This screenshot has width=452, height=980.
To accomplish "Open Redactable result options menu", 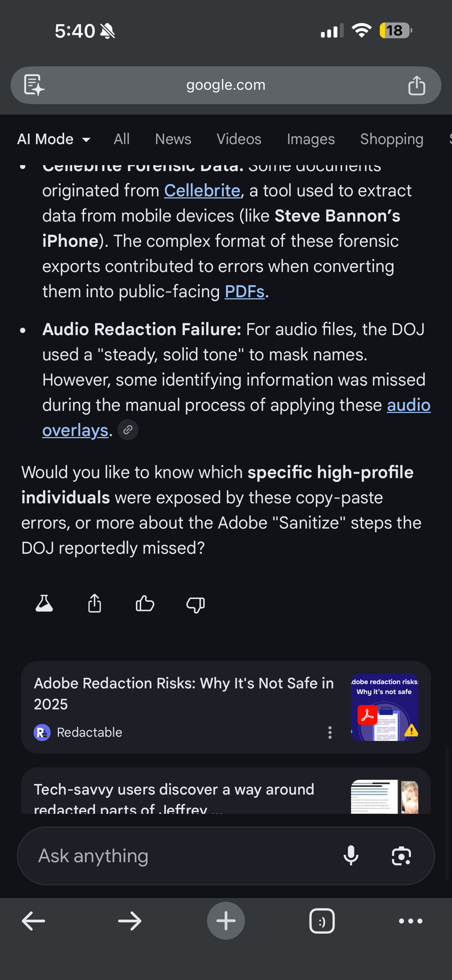I will click(x=330, y=733).
